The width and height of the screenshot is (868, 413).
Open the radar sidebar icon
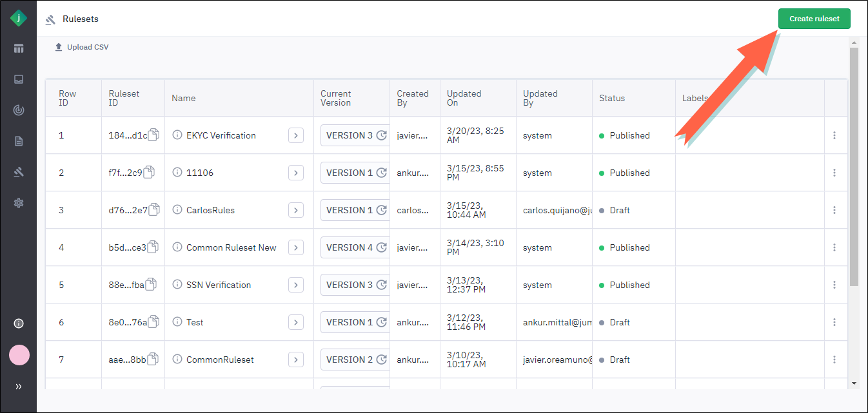(x=19, y=110)
